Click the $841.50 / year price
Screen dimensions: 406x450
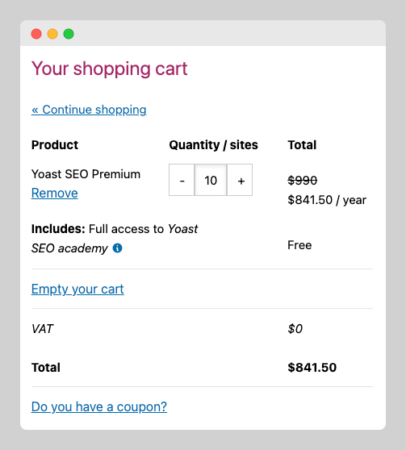pos(327,200)
